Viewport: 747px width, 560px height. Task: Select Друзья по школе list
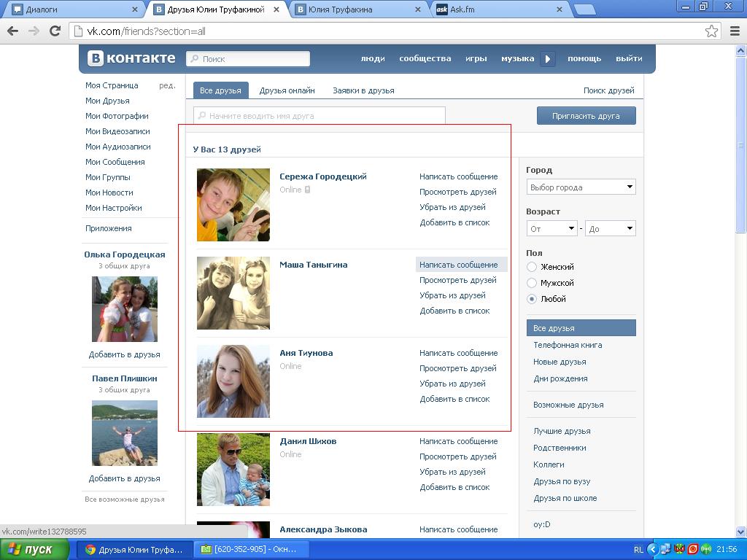[565, 498]
